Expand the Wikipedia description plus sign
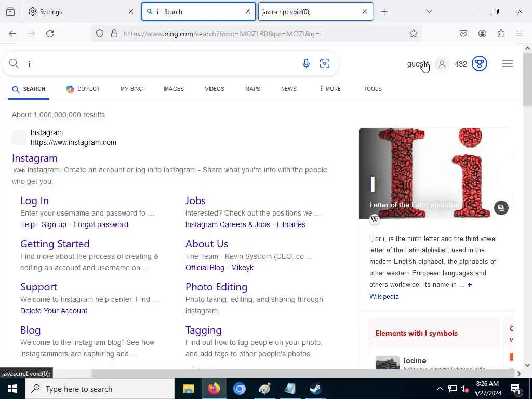Screen dimensions: 532x399 (x=470, y=285)
